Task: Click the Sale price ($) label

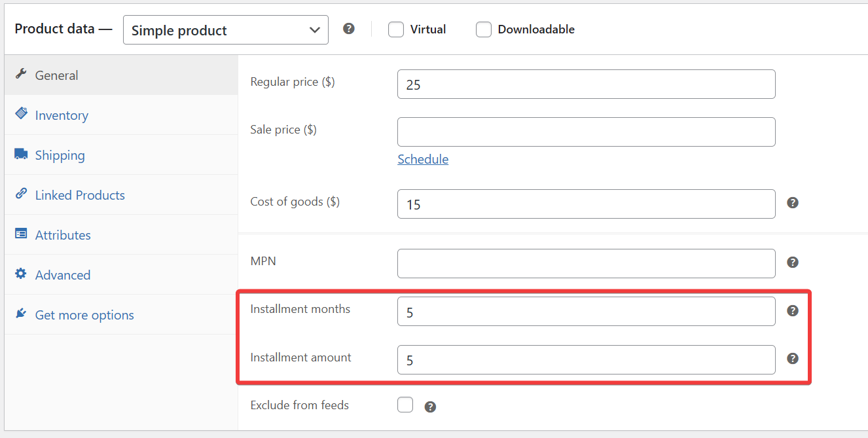Action: click(x=283, y=130)
